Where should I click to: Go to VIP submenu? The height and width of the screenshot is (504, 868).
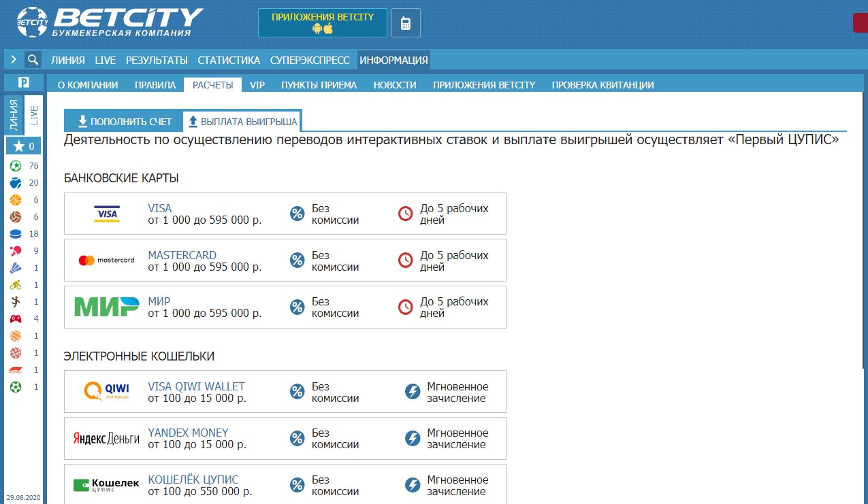(x=257, y=85)
